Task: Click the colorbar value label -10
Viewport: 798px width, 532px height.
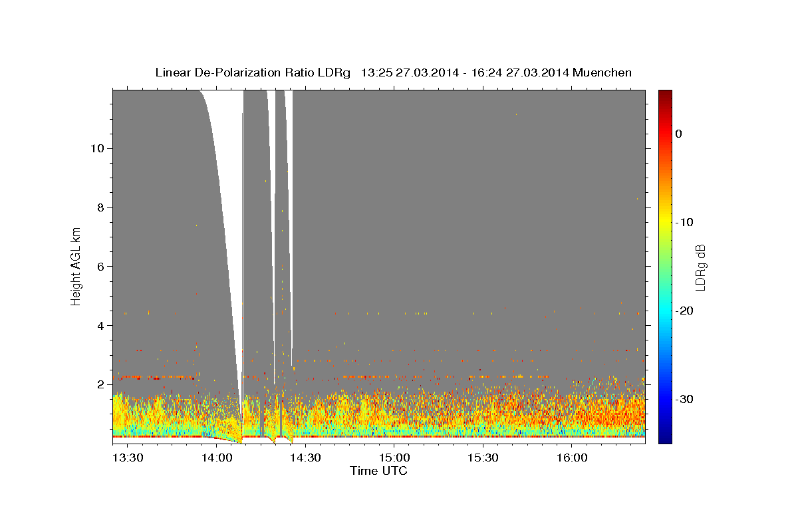Action: (x=686, y=222)
